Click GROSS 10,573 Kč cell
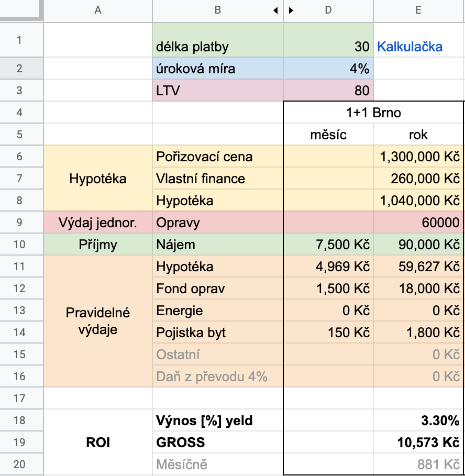Image resolution: width=465 pixels, height=476 pixels. [x=418, y=442]
